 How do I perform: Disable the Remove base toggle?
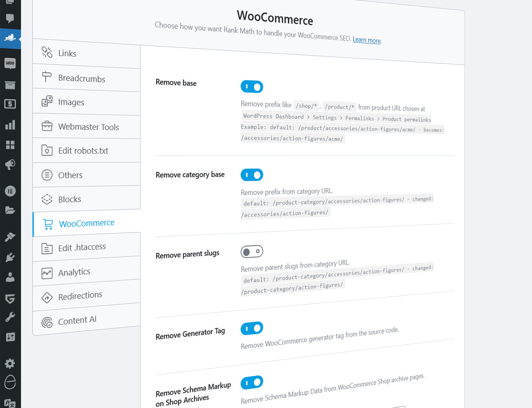(x=252, y=87)
